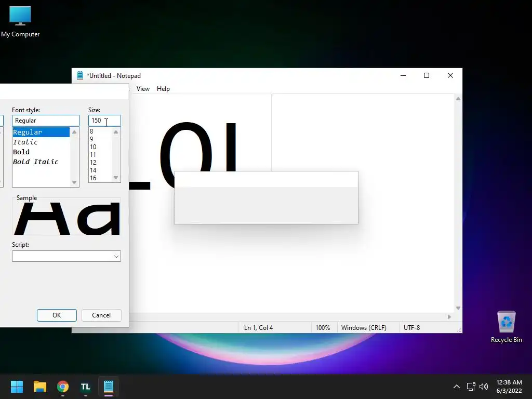Click Notepad vertical scroll up arrow

458,99
